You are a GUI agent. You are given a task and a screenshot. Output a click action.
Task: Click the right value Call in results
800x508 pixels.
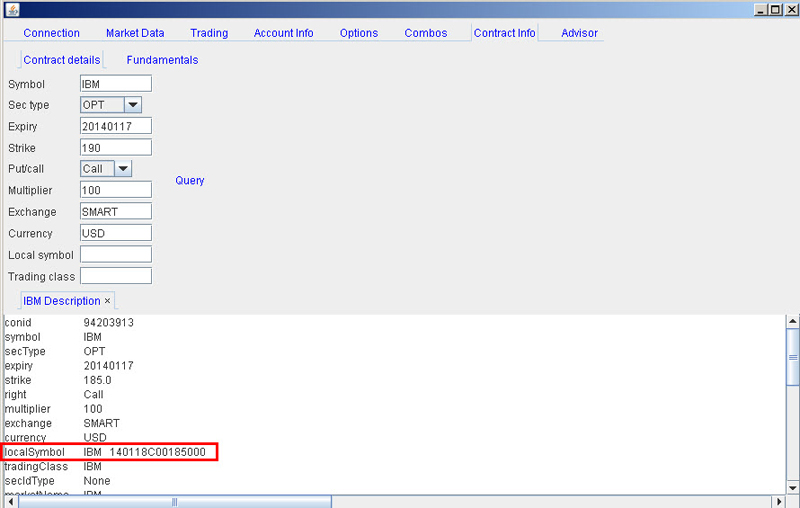pyautogui.click(x=93, y=395)
